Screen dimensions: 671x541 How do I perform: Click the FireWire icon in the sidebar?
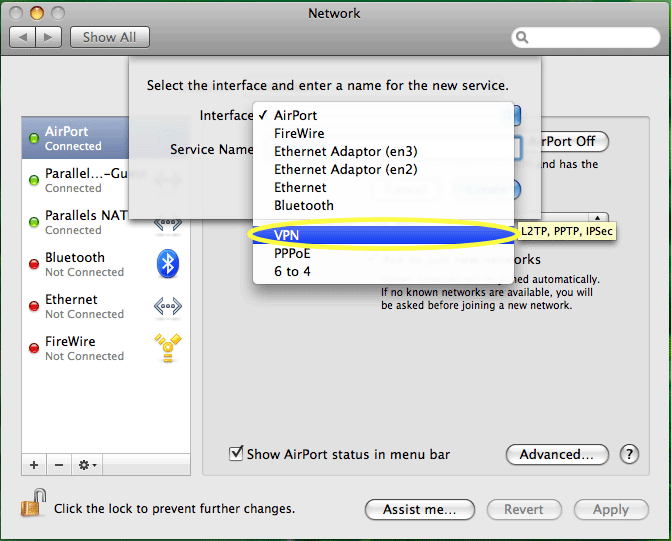tap(168, 348)
